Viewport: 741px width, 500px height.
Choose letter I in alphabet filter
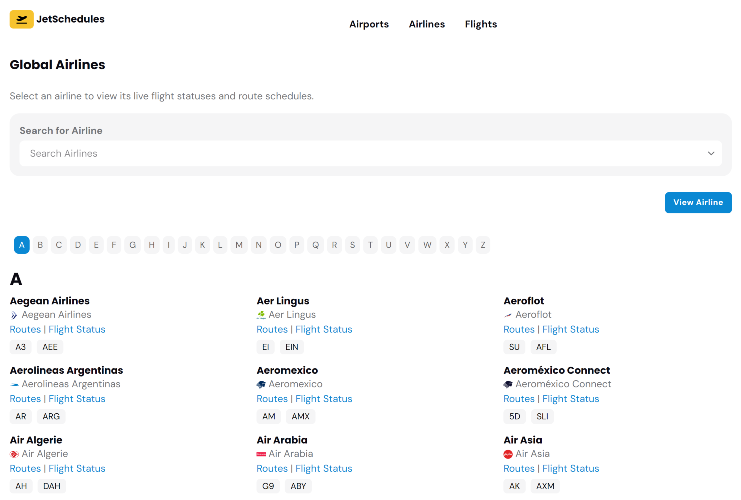tap(168, 245)
